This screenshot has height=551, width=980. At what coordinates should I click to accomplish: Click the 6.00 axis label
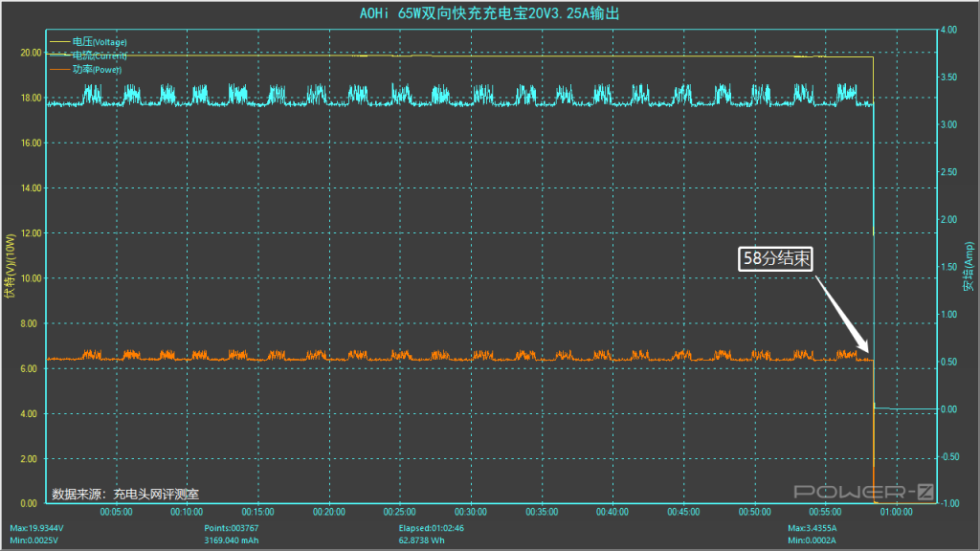(x=28, y=368)
